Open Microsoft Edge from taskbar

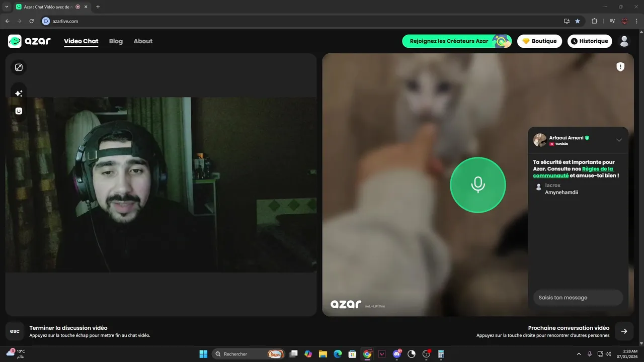tap(338, 354)
